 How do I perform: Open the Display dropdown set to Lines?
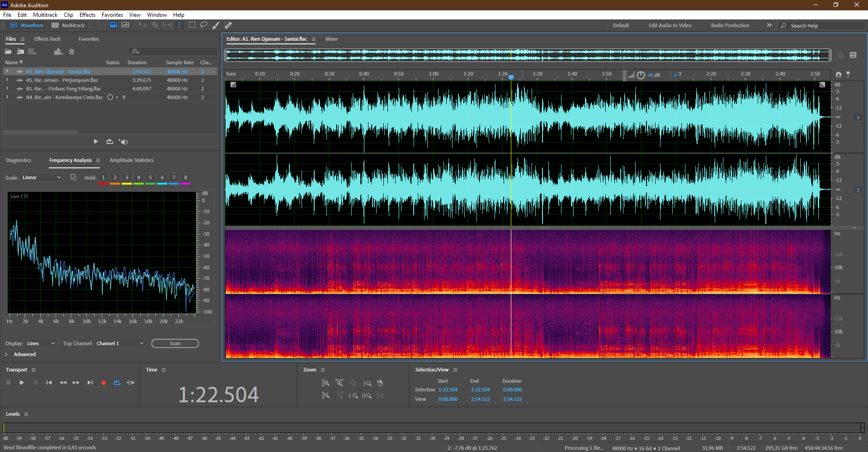point(41,343)
